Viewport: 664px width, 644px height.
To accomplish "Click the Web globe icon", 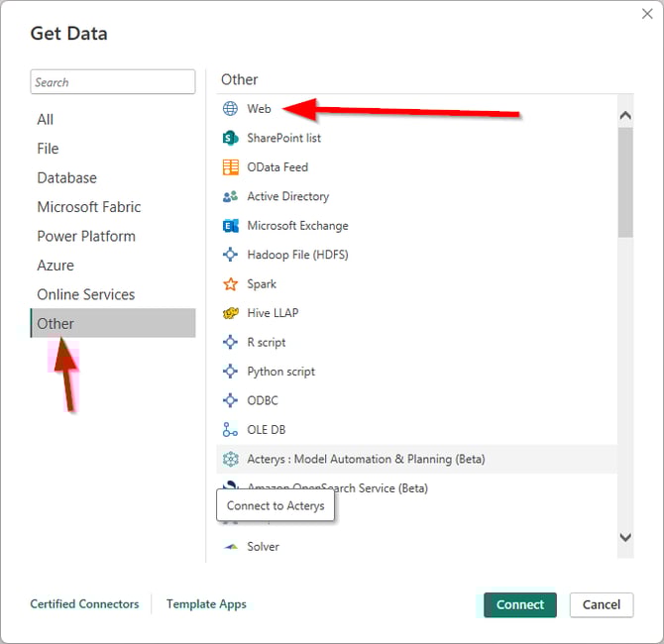I will click(x=230, y=109).
